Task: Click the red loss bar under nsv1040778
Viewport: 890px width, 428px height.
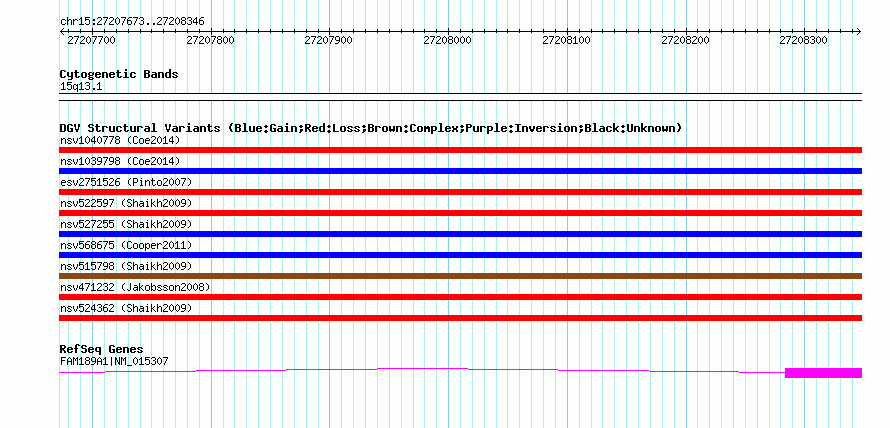Action: coord(460,150)
